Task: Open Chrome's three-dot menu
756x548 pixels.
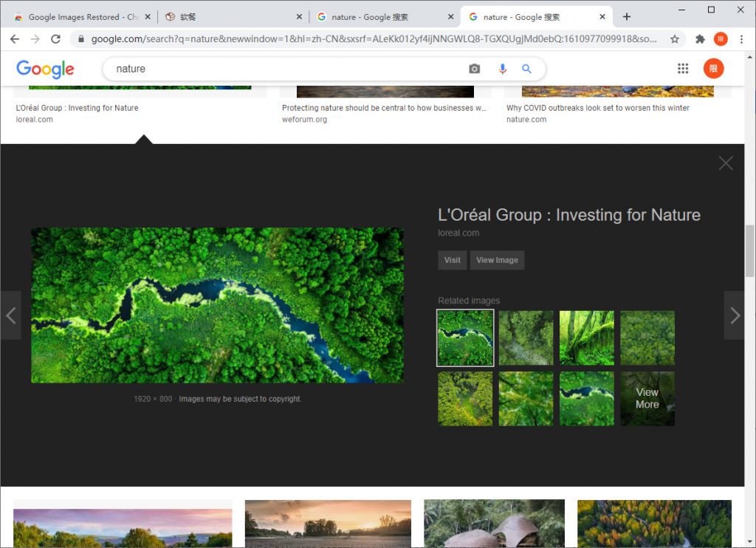Action: [x=741, y=39]
